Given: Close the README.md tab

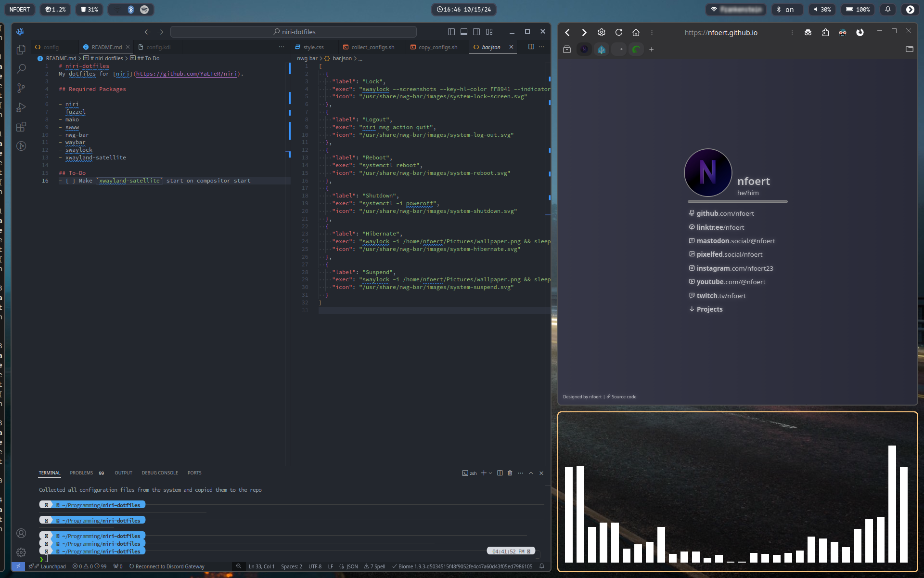Looking at the screenshot, I should (128, 47).
